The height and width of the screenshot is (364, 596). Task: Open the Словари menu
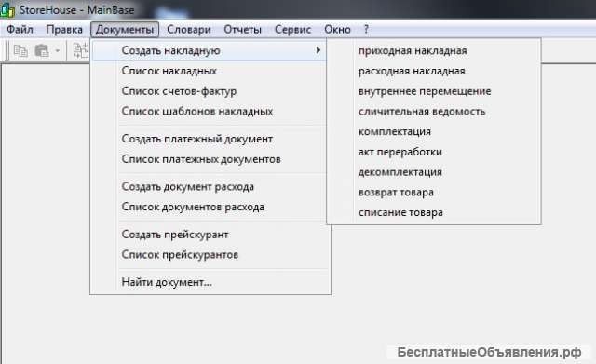pos(189,29)
